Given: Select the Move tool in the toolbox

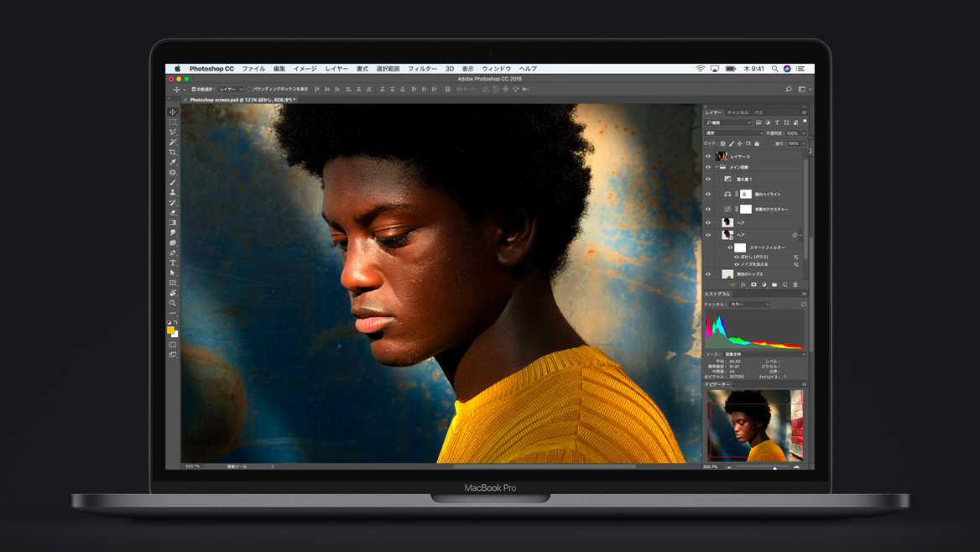Looking at the screenshot, I should pos(173,112).
